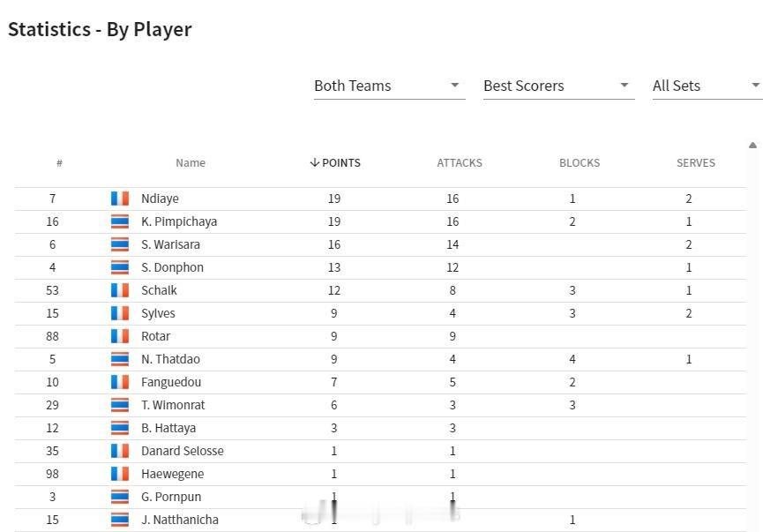
Task: Click the Thailand flag beside K. Pimpichaya
Action: 120,221
